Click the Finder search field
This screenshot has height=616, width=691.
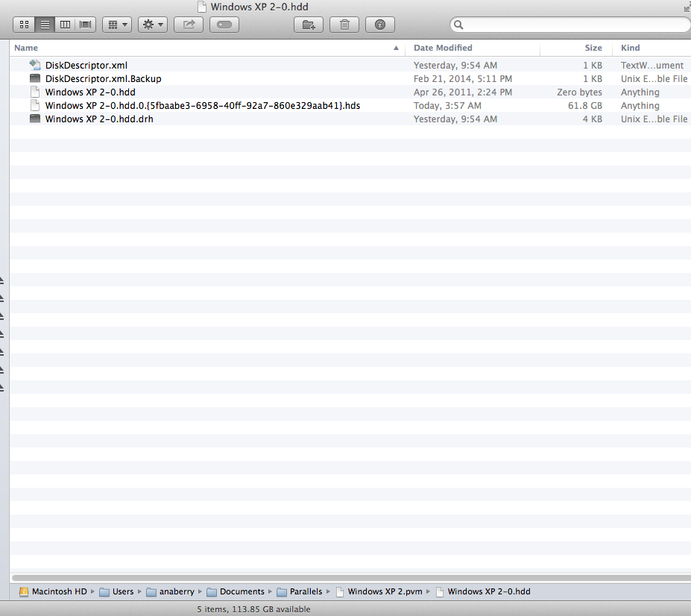click(x=570, y=25)
